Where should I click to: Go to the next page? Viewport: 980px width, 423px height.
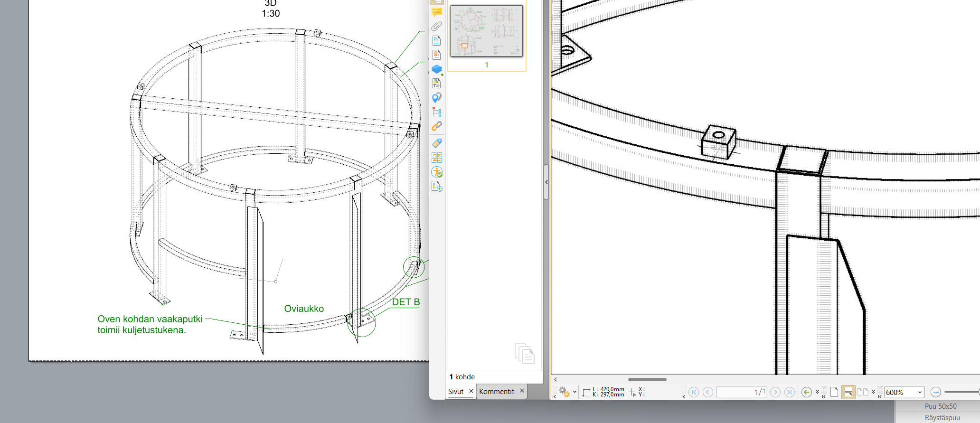click(x=775, y=392)
